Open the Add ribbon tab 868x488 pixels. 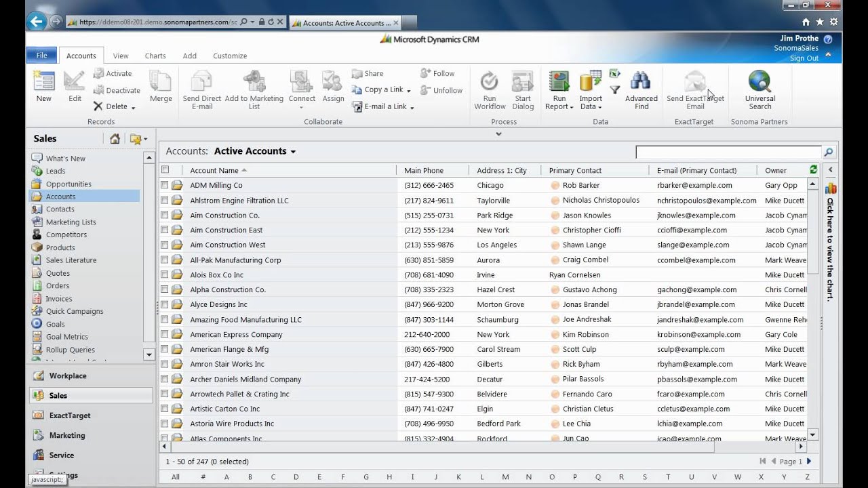pyautogui.click(x=190, y=56)
